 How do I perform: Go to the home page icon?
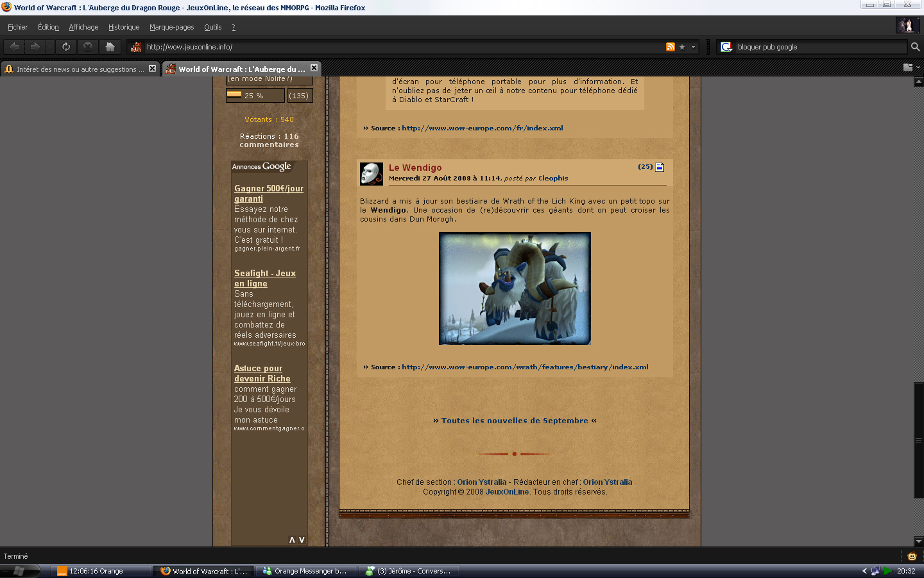tap(110, 47)
